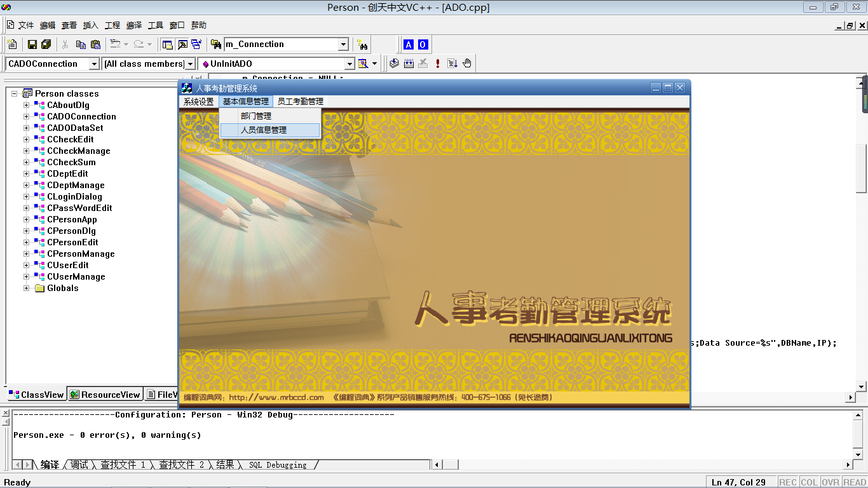Open the WizardBar actions dropdown arrow
868x488 pixels.
click(x=374, y=64)
